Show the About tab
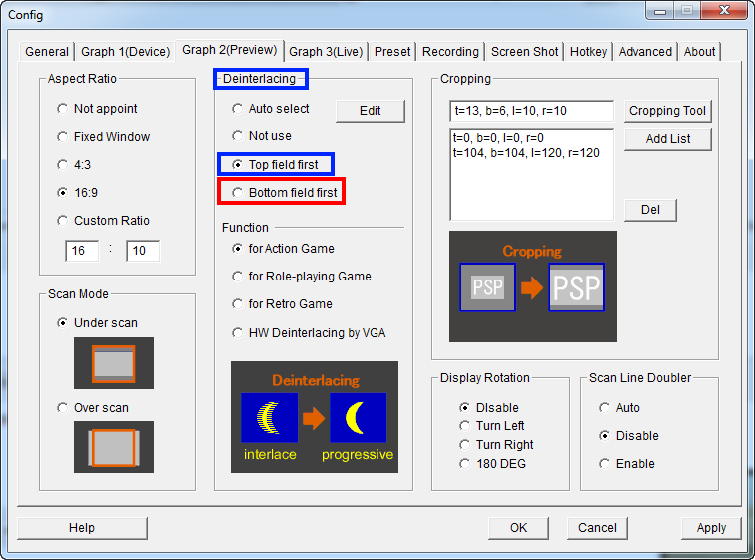755x560 pixels. coord(700,52)
